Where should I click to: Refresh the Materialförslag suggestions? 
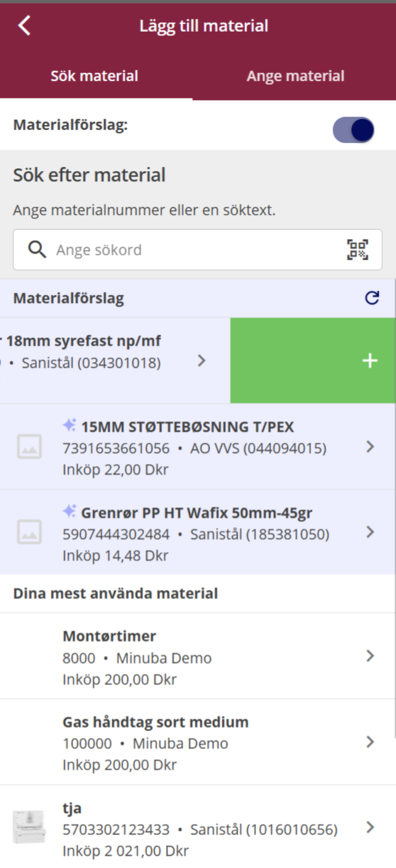(x=372, y=298)
